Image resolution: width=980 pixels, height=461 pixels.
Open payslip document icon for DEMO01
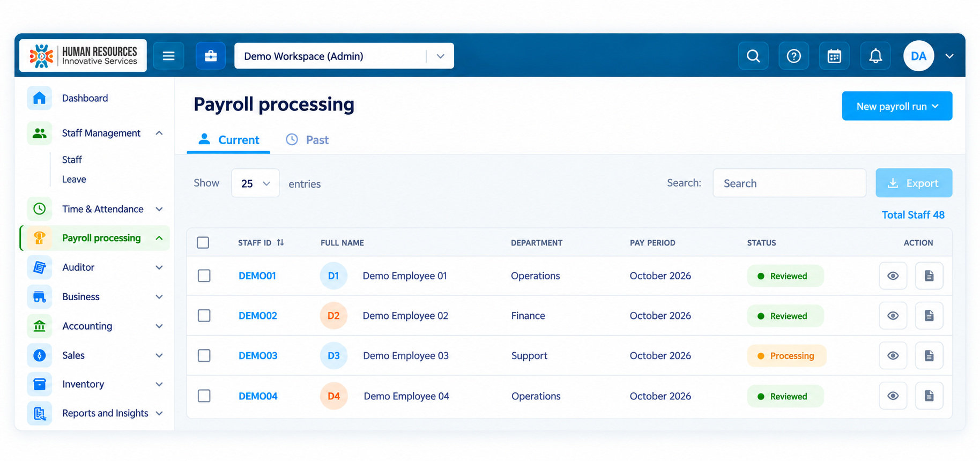point(929,276)
